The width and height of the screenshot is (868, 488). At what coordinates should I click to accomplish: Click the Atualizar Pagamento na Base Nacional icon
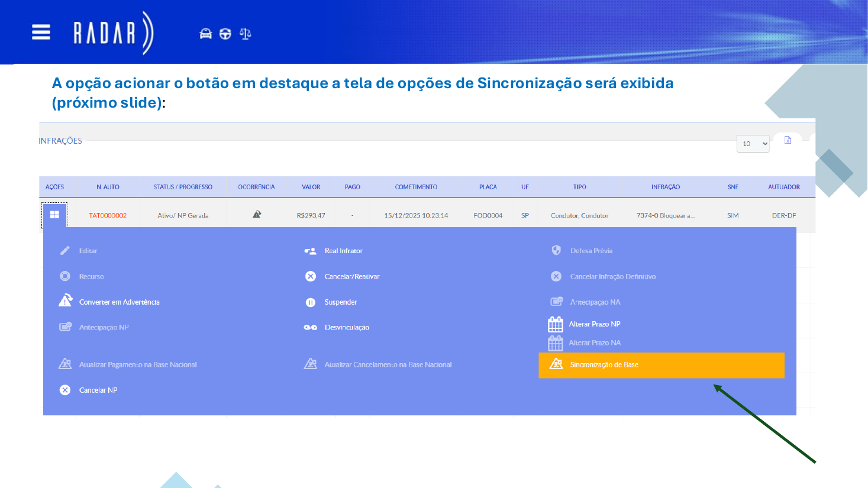(65, 364)
